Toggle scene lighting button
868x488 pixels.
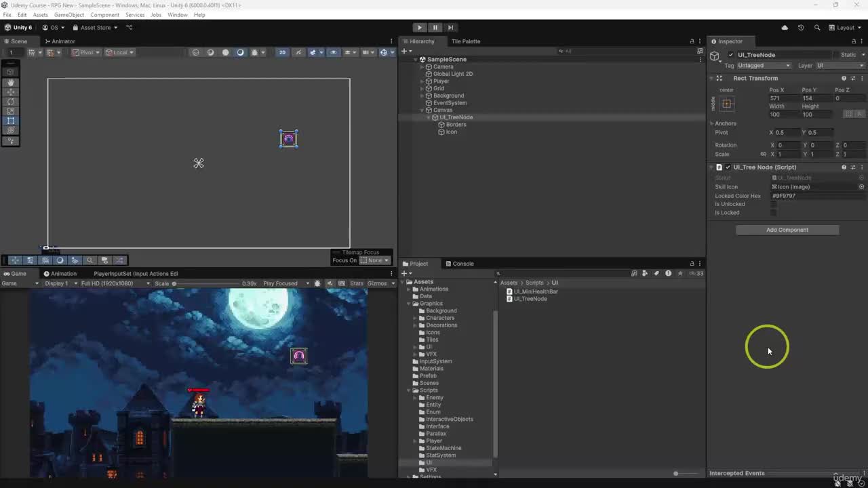[298, 52]
